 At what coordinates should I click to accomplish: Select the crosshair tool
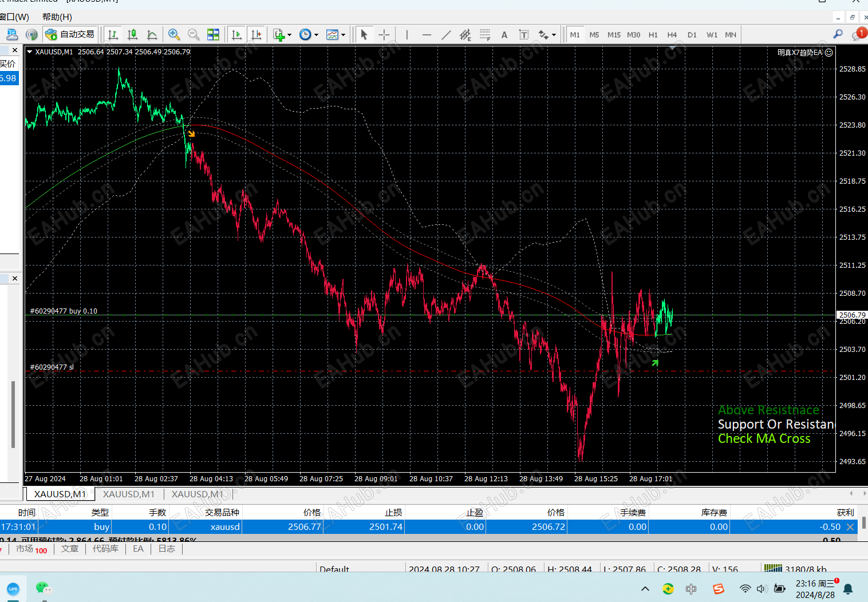pyautogui.click(x=384, y=35)
